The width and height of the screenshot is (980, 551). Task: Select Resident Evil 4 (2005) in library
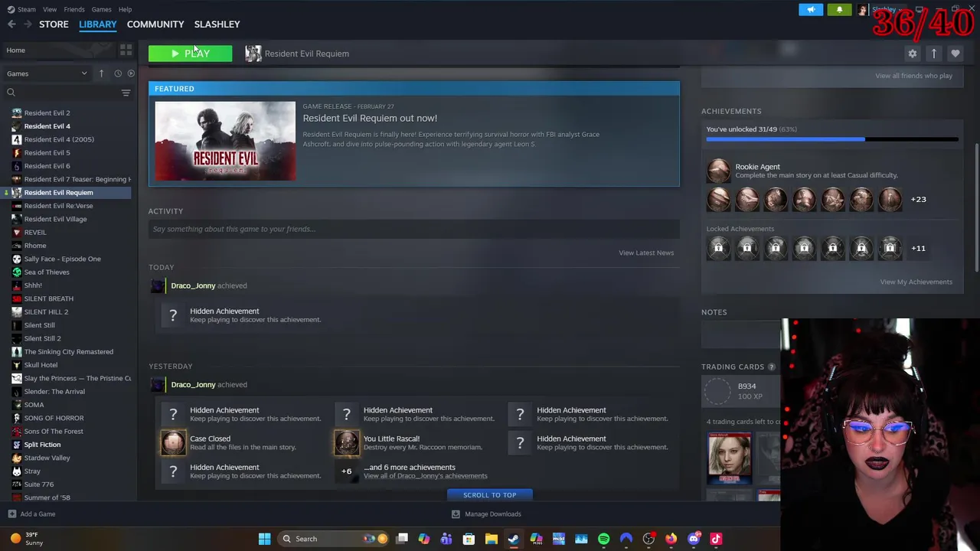pos(59,139)
